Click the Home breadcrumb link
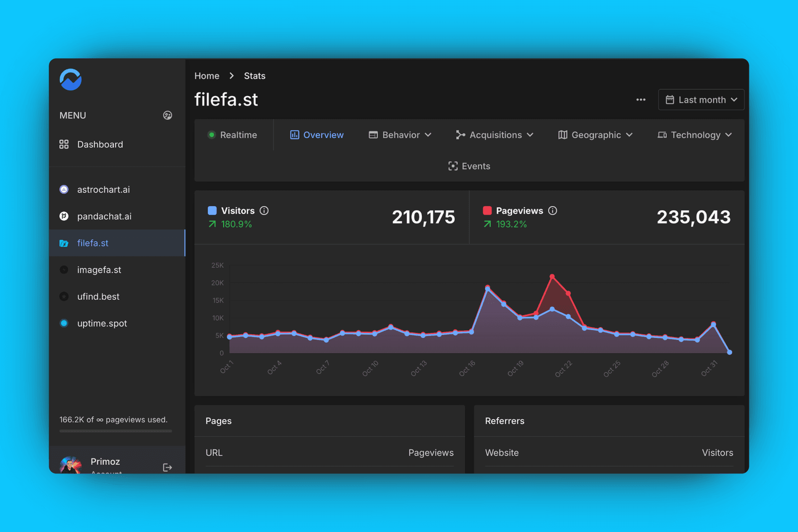 click(206, 75)
